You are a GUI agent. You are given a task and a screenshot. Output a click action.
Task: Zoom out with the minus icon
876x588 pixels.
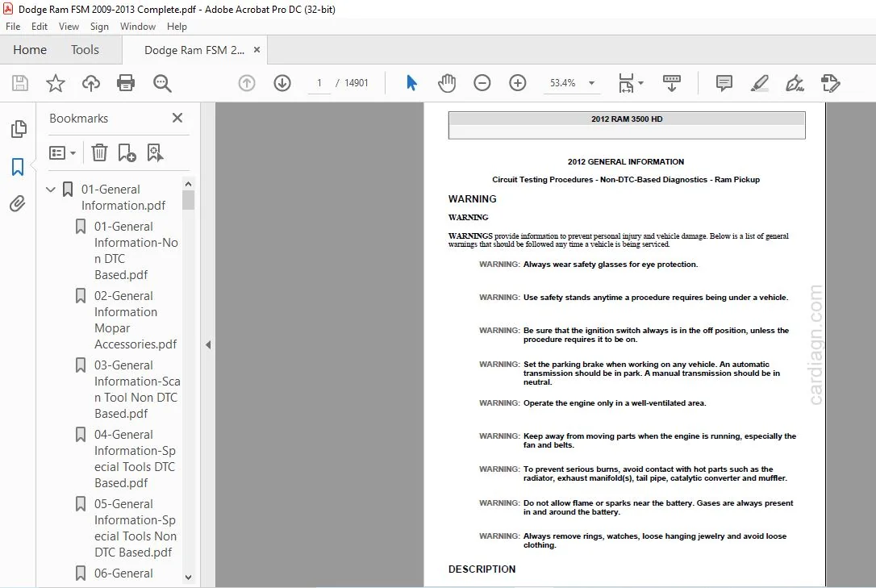click(482, 83)
